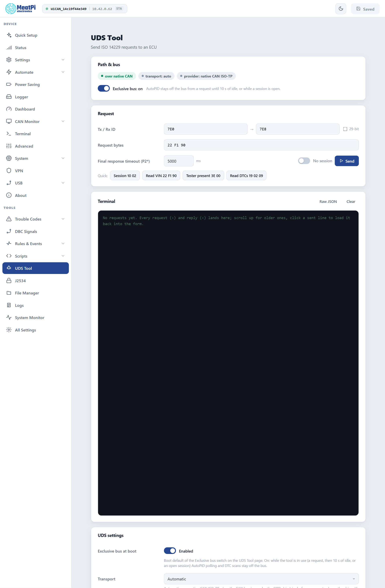The height and width of the screenshot is (588, 385).
Task: Click the Rules & Events pulse icon
Action: point(9,244)
